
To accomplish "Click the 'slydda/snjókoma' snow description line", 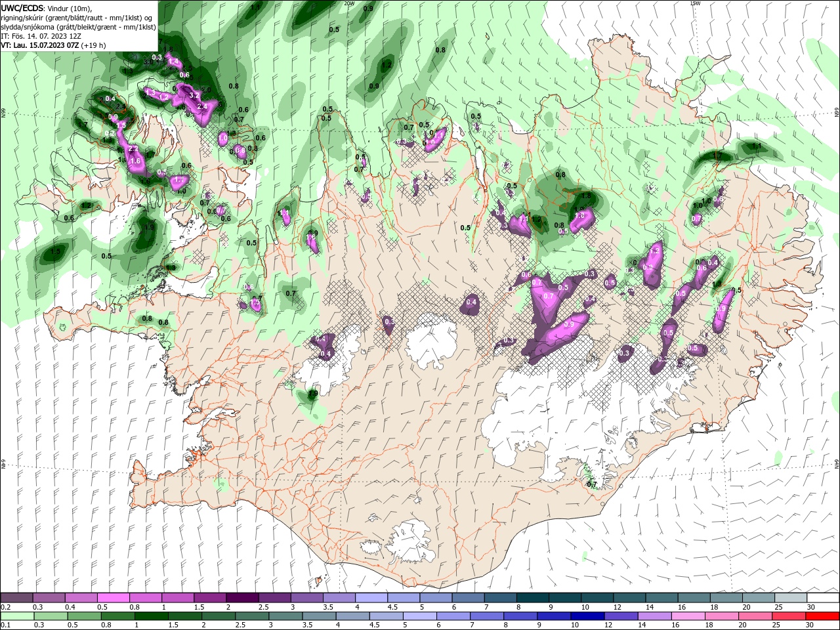I will [x=78, y=26].
